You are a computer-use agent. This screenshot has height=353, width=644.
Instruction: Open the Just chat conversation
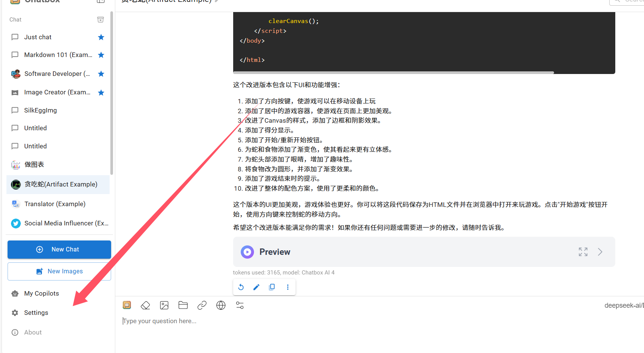[x=58, y=37]
